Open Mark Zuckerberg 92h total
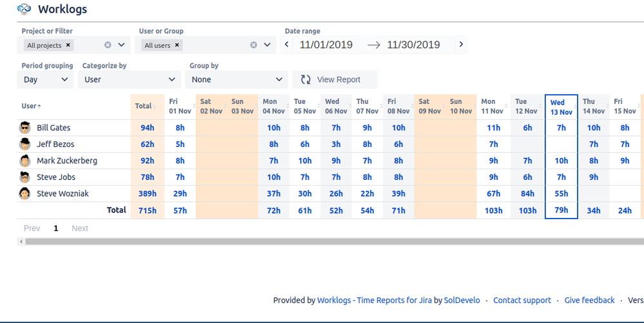644x323 pixels. pos(148,161)
